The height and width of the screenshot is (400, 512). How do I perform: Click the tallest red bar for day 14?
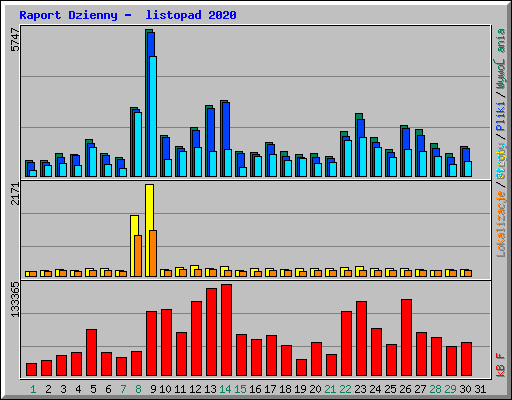tap(226, 330)
